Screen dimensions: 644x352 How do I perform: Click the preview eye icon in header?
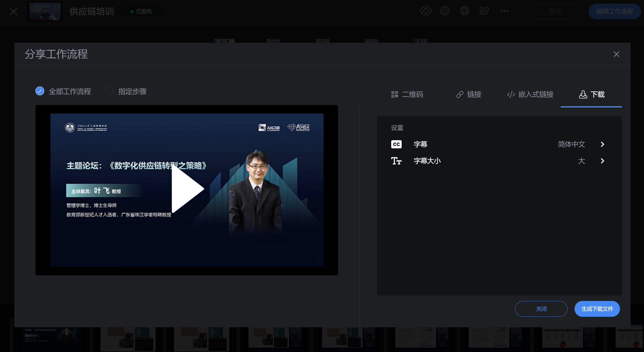point(425,11)
